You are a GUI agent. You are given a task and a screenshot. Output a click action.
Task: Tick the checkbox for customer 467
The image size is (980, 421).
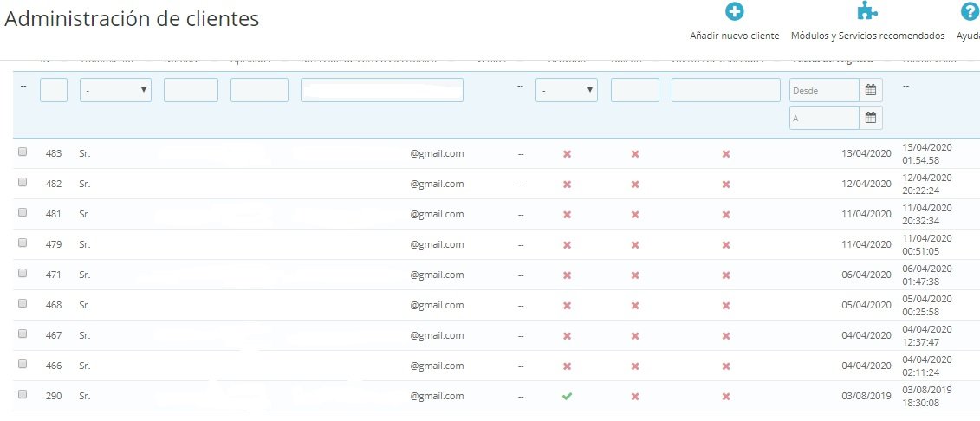pyautogui.click(x=23, y=333)
